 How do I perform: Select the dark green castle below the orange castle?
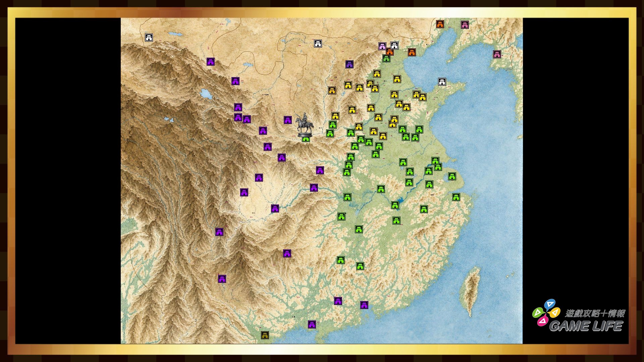[386, 59]
